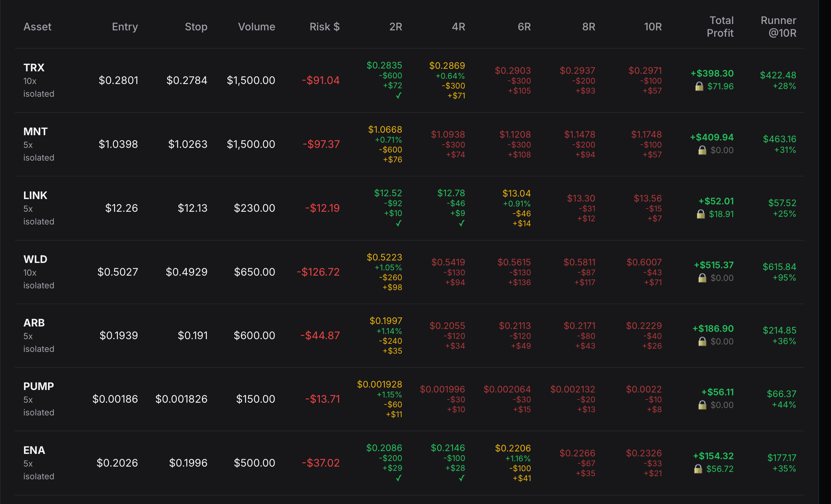Viewport: 831px width, 504px height.
Task: Click the PUMP asset name
Action: [x=38, y=386]
